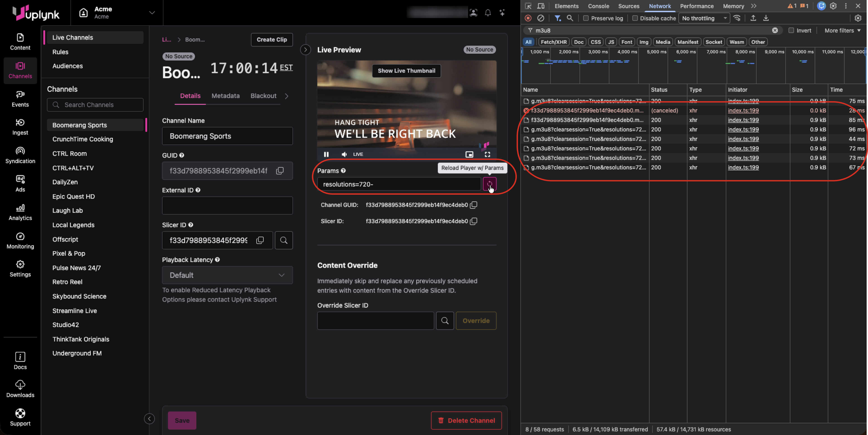The width and height of the screenshot is (868, 435).
Task: Open No throttling dropdown
Action: point(704,18)
